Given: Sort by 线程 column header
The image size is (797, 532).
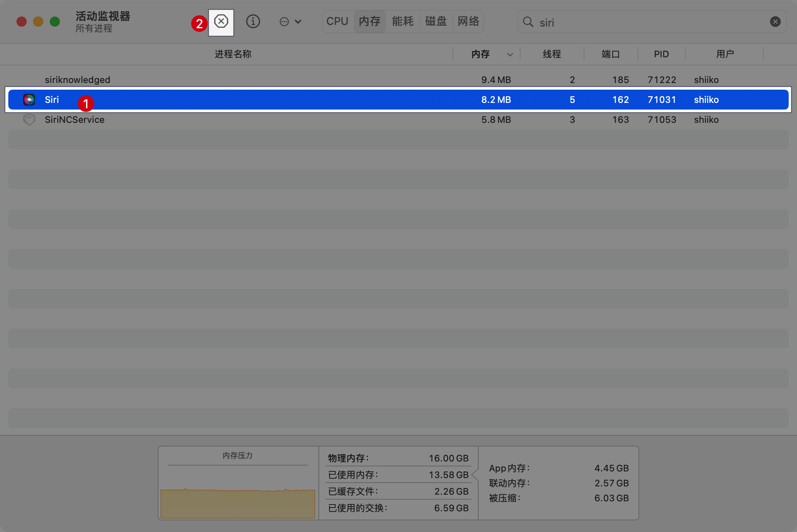Looking at the screenshot, I should [552, 54].
